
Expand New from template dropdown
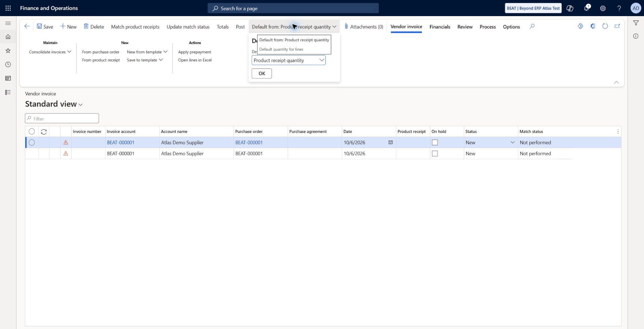[147, 52]
